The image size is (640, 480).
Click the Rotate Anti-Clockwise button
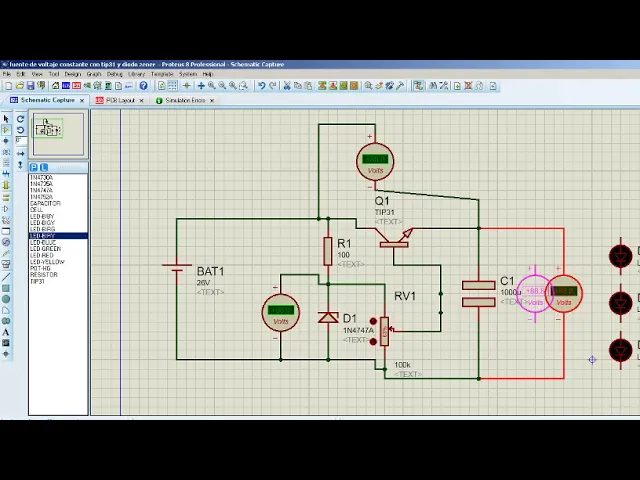click(20, 130)
